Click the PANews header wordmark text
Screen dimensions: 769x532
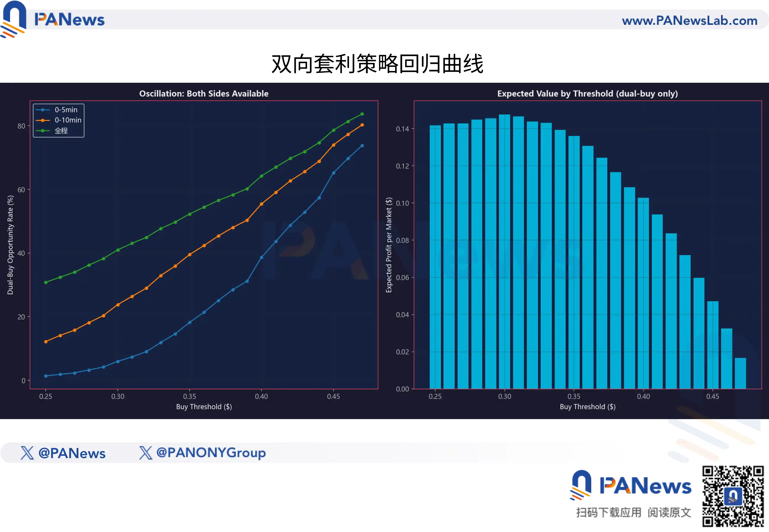70,20
